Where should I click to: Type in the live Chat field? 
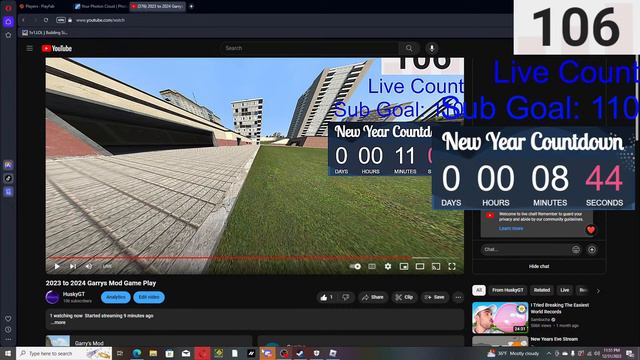tap(526, 249)
